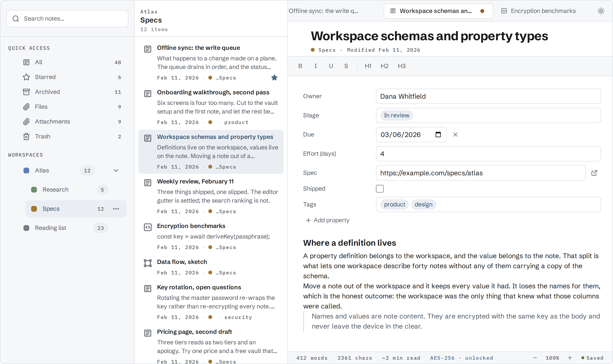This screenshot has height=364, width=613.
Task: Set heading level H1
Action: coord(368,66)
